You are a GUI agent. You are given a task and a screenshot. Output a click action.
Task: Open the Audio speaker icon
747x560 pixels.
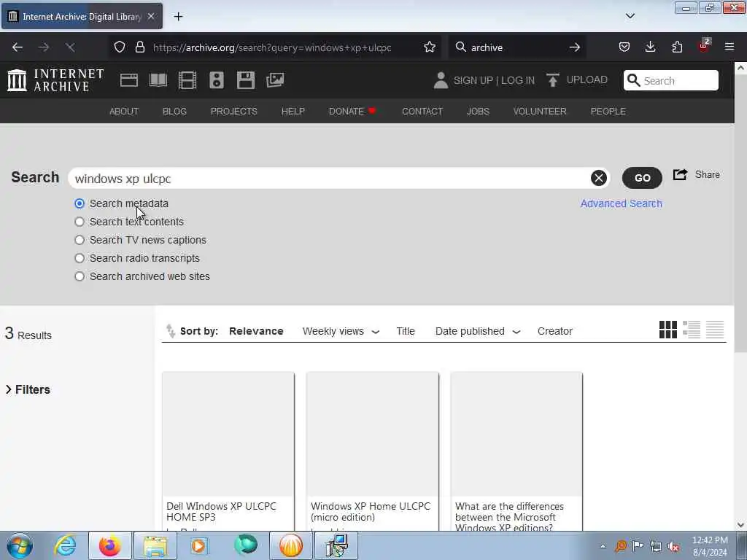tap(216, 80)
